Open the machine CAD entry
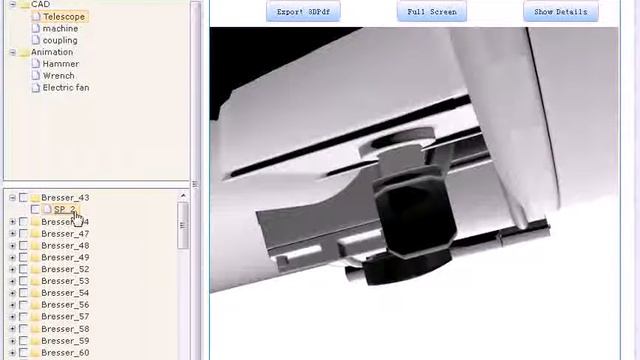Viewport: 640px width, 360px height. (60, 29)
